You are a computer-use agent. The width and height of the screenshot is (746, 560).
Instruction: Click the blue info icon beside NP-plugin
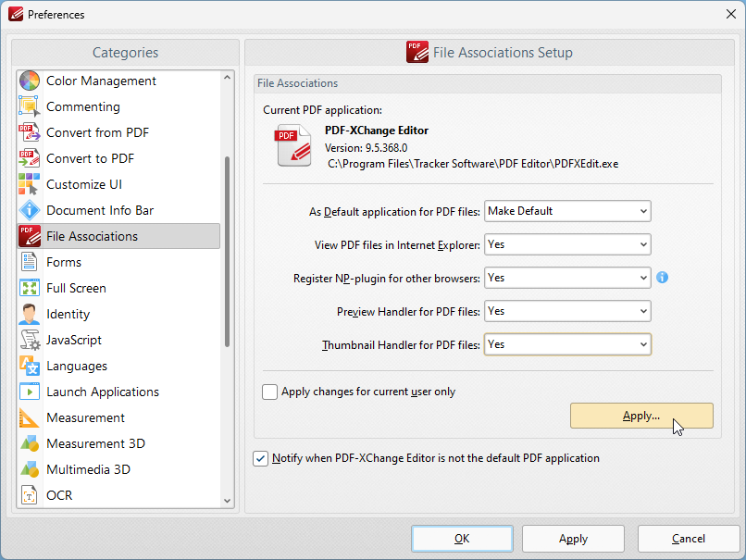coord(663,278)
